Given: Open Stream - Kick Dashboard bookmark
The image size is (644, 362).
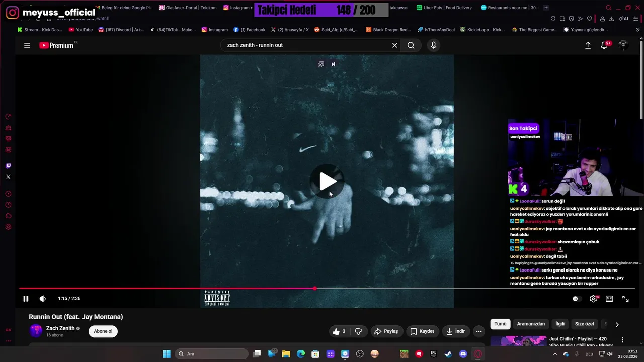Looking at the screenshot, I should click(x=40, y=30).
